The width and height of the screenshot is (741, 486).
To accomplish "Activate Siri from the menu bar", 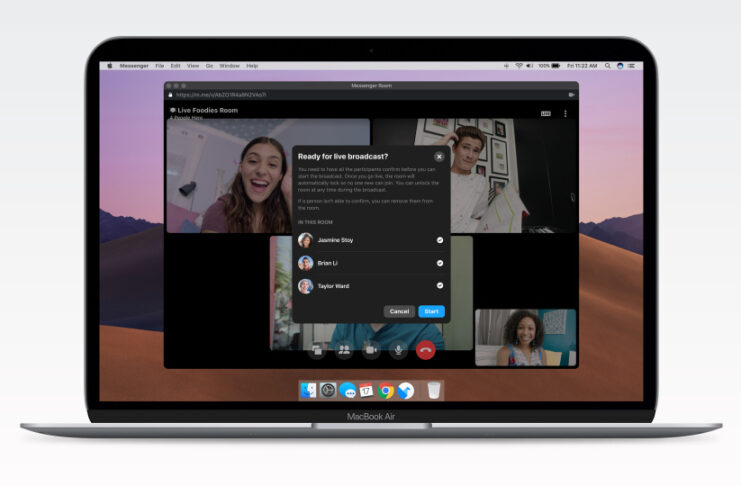I will click(620, 66).
